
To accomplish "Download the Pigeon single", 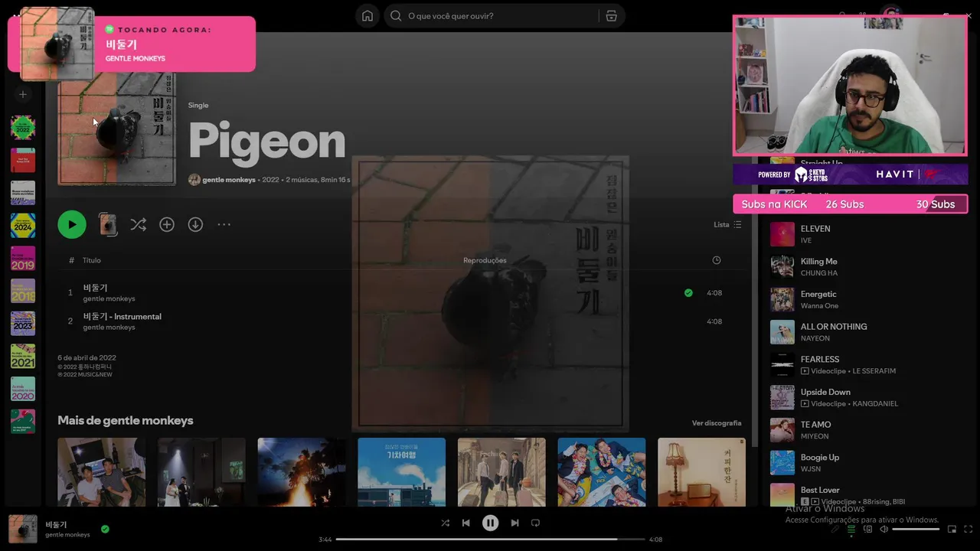I will point(195,224).
